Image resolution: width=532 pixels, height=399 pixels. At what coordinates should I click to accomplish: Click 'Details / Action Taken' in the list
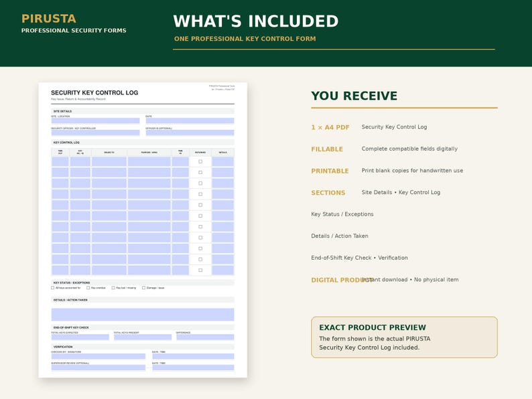tap(340, 236)
